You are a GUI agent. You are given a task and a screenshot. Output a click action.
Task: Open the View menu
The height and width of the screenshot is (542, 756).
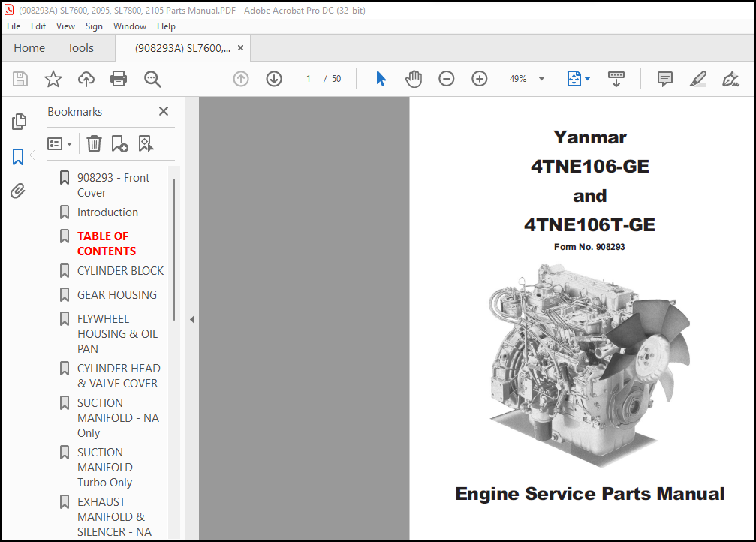click(65, 26)
